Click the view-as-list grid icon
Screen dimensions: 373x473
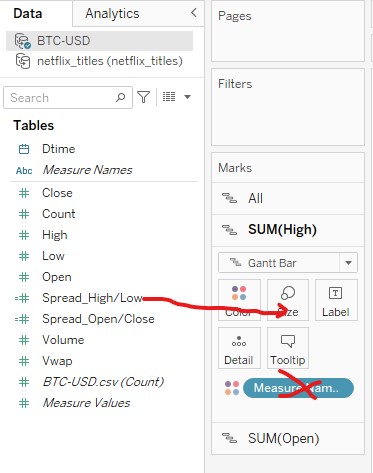(x=169, y=97)
